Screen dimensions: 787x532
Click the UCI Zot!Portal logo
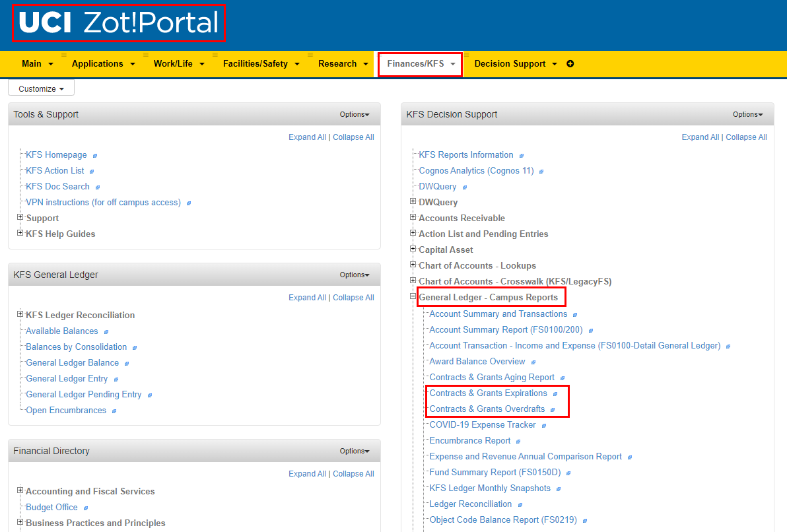coord(118,23)
